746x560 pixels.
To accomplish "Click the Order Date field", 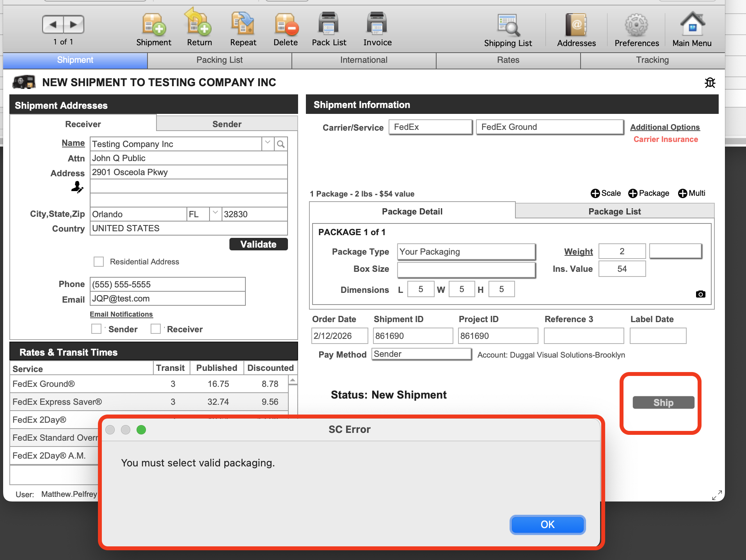I will click(x=339, y=336).
